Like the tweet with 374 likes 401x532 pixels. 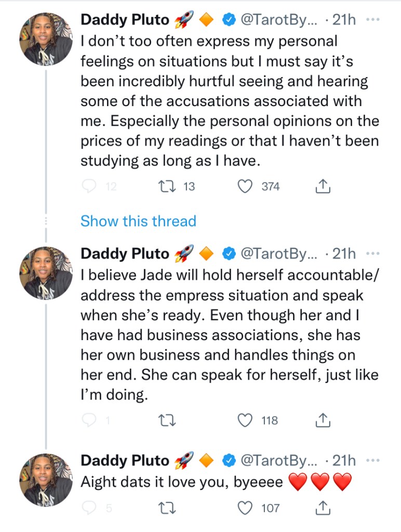tap(245, 186)
